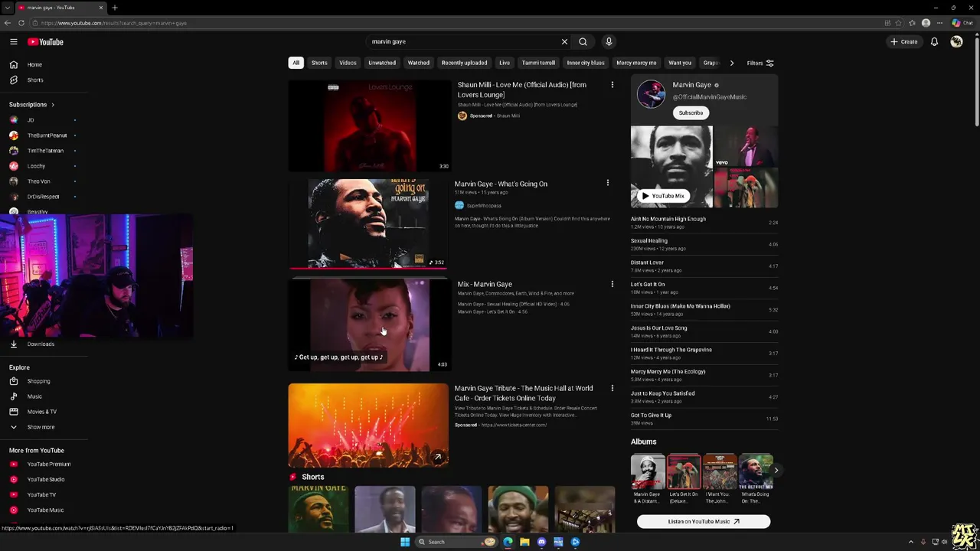This screenshot has width=980, height=551.
Task: Show more filter chips with the right arrow
Action: pyautogui.click(x=731, y=63)
